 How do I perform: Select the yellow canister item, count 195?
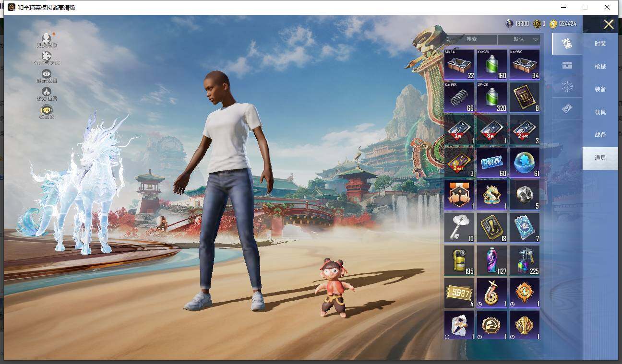tap(459, 260)
